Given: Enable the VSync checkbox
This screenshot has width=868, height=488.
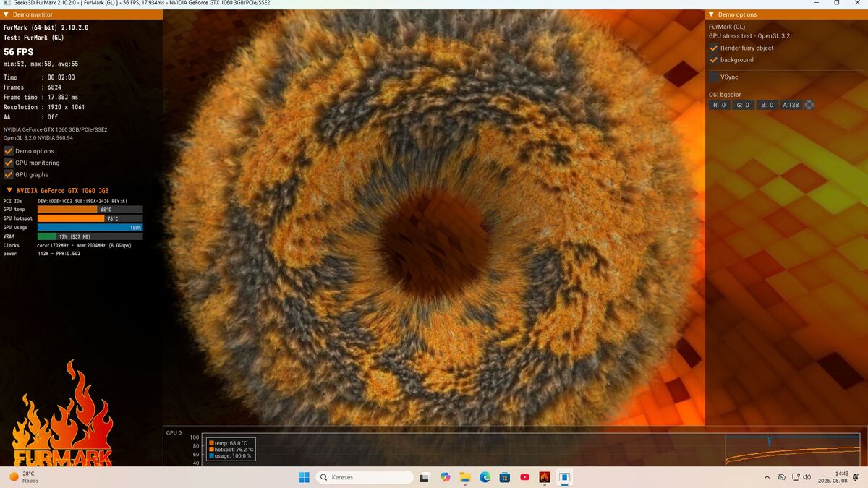Looking at the screenshot, I should (714, 77).
